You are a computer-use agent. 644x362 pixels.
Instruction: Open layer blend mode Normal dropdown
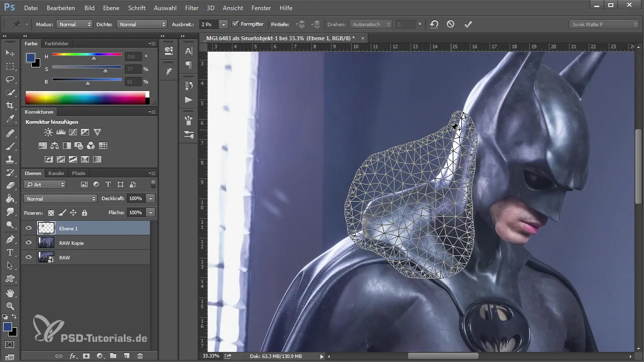[60, 199]
